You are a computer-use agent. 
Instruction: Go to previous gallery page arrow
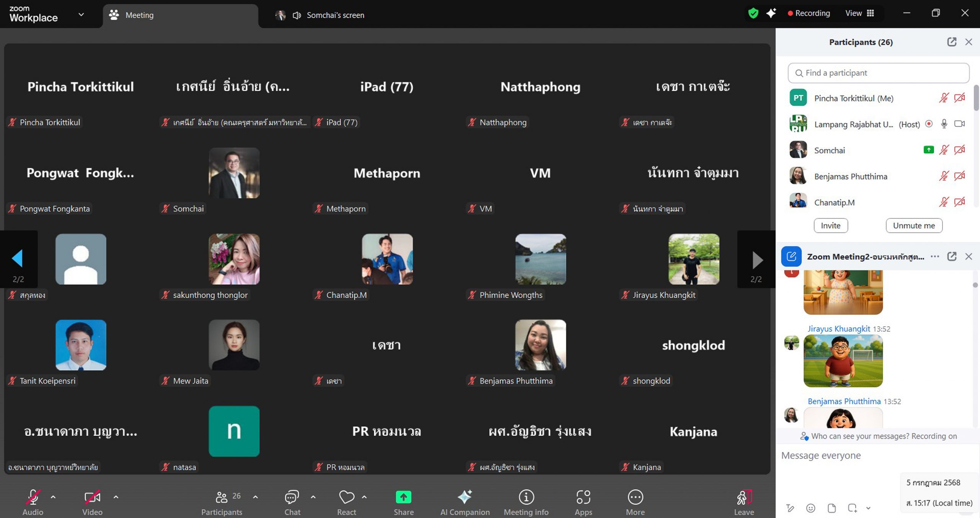pos(18,259)
